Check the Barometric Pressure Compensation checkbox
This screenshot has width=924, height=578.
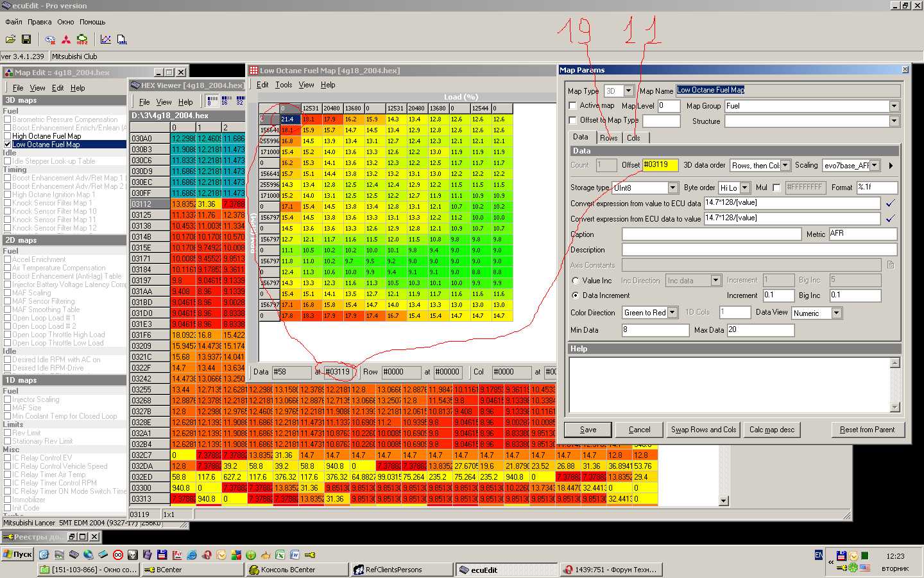click(x=7, y=119)
